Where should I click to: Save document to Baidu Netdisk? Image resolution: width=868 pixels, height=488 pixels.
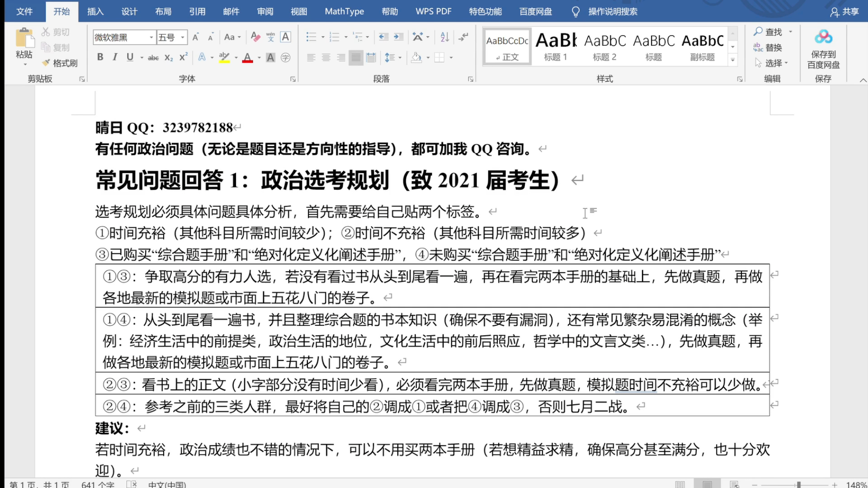pos(823,50)
